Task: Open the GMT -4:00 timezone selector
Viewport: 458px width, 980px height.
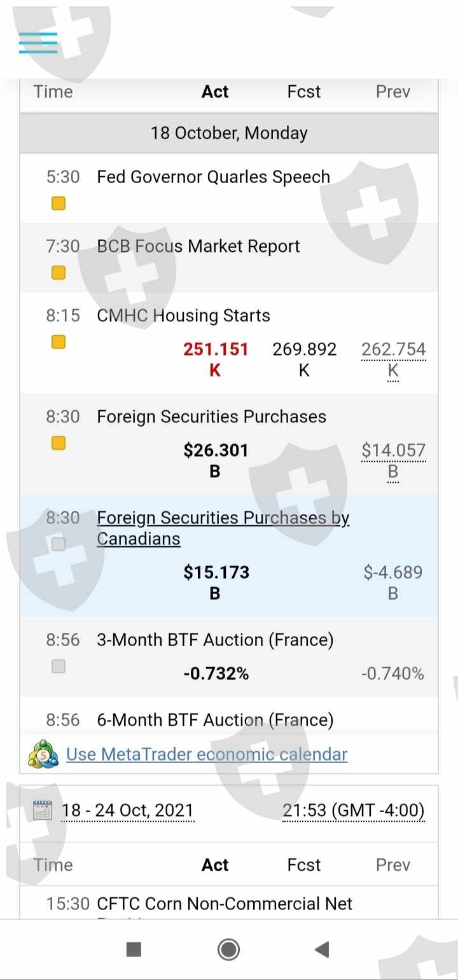Action: tap(353, 811)
